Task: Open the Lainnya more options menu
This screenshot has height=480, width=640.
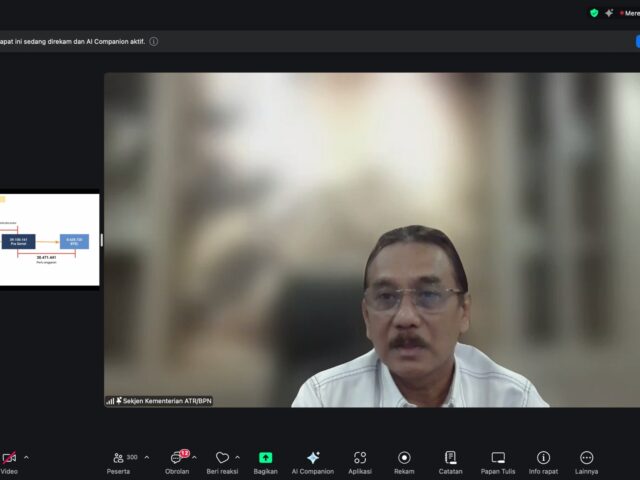Action: point(587,458)
